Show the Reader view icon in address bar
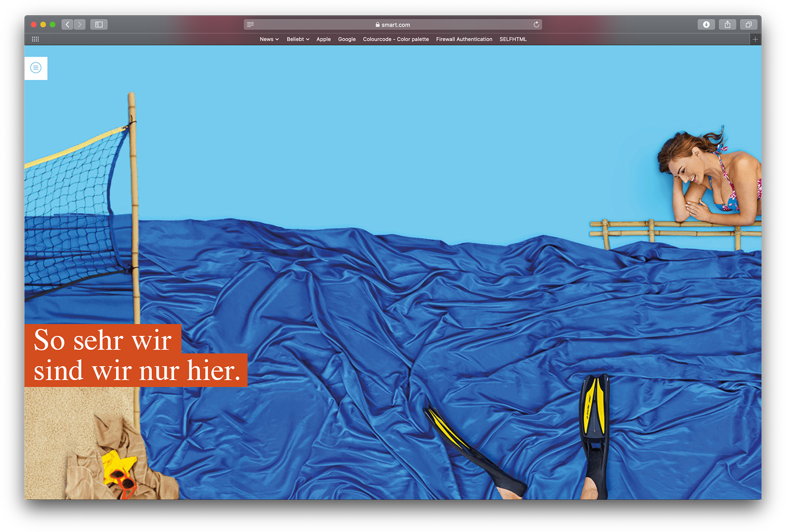This screenshot has width=786, height=532. [251, 25]
